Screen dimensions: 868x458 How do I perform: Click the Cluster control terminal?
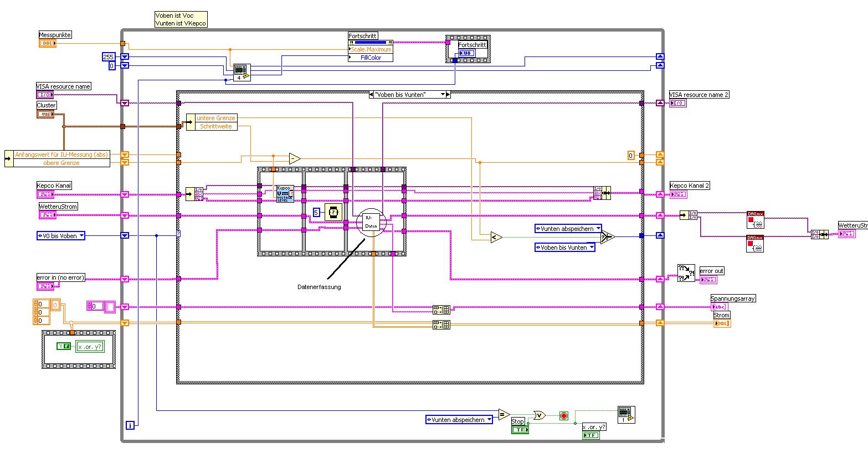pyautogui.click(x=45, y=114)
